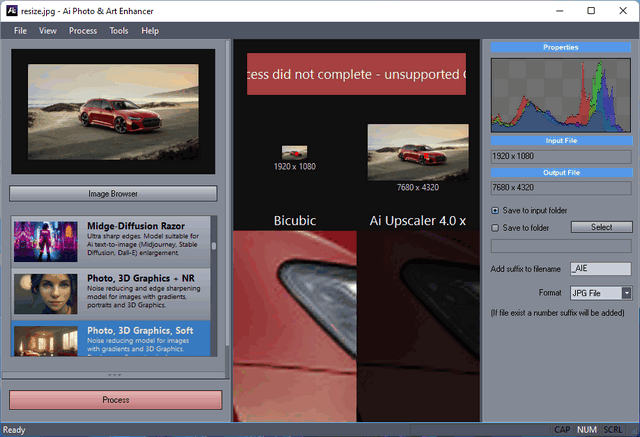Screen dimensions: 640x437
Task: Click the 7680 x 4320 upscaled output thumbnail
Action: [x=417, y=152]
